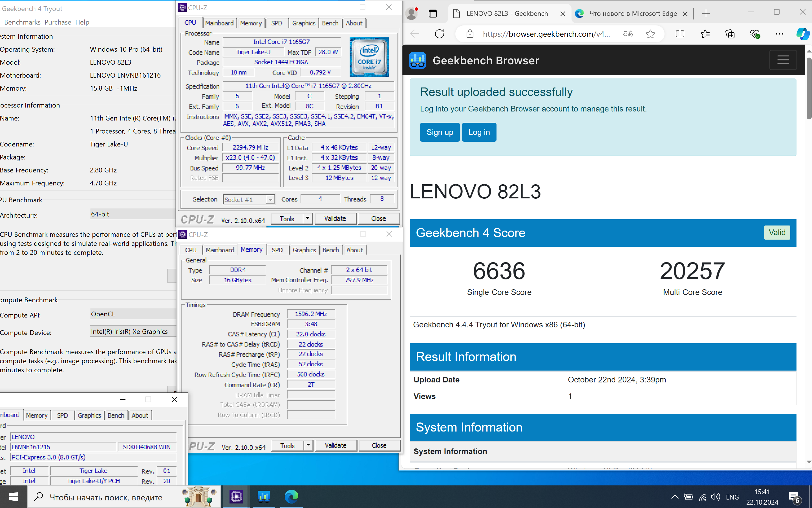
Task: Show hidden system tray icons chevron
Action: (x=675, y=497)
